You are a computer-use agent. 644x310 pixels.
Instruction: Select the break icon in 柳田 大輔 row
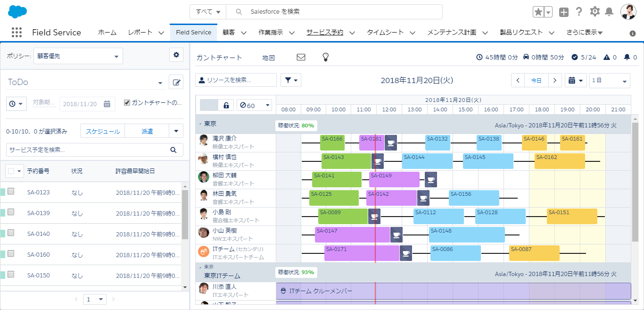pos(430,179)
